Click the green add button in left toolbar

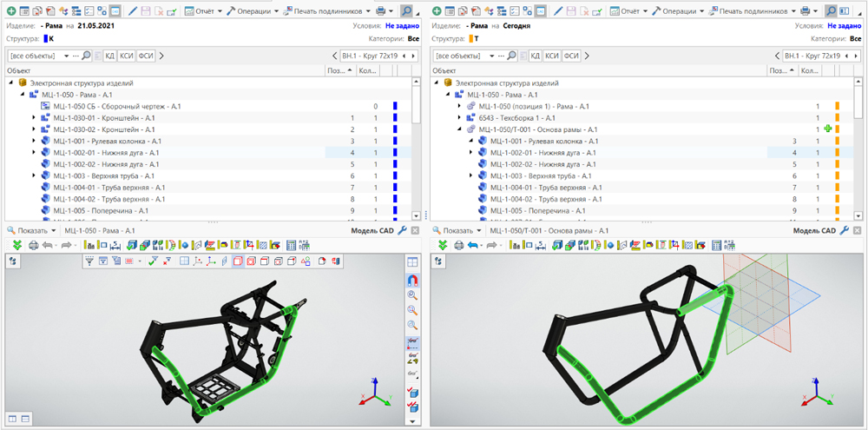click(x=10, y=11)
